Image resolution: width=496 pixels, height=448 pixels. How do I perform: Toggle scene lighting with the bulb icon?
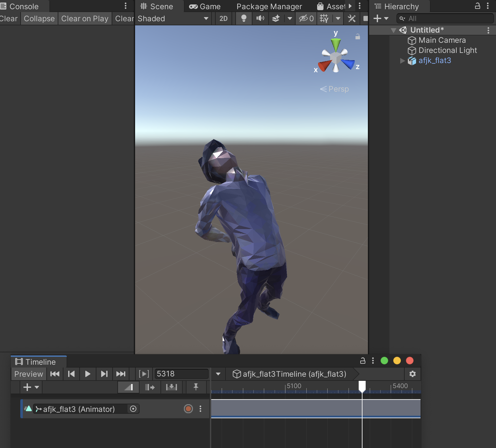[x=244, y=18]
